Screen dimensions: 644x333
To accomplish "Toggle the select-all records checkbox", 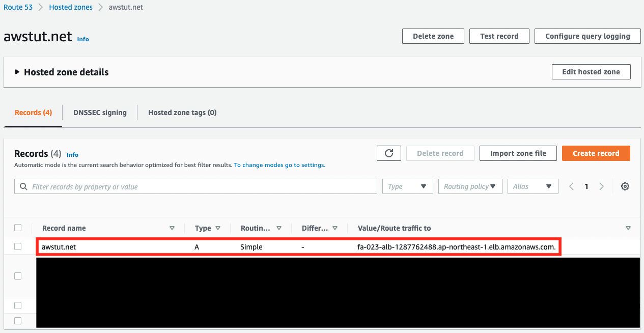I will click(18, 228).
